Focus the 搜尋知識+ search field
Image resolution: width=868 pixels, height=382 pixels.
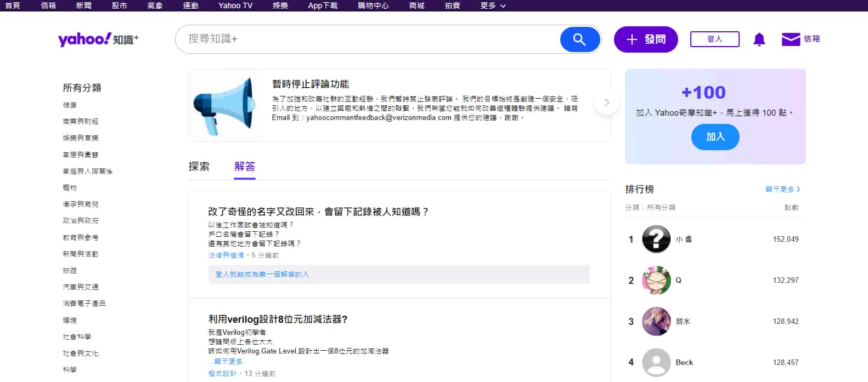368,39
